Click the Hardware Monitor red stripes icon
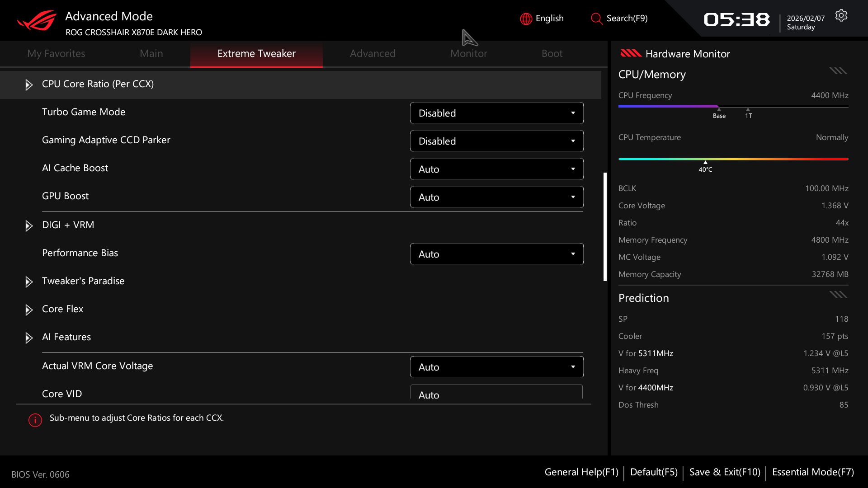 tap(631, 53)
